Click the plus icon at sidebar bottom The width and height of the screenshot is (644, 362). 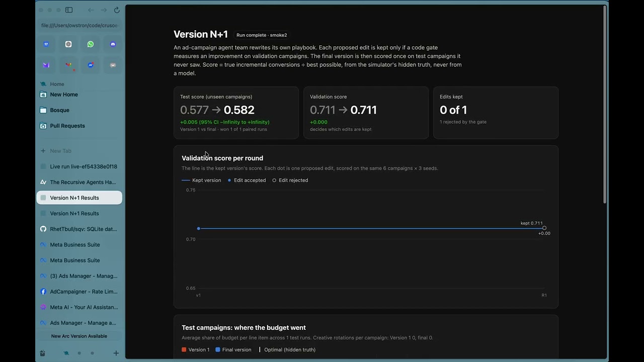coord(116,353)
